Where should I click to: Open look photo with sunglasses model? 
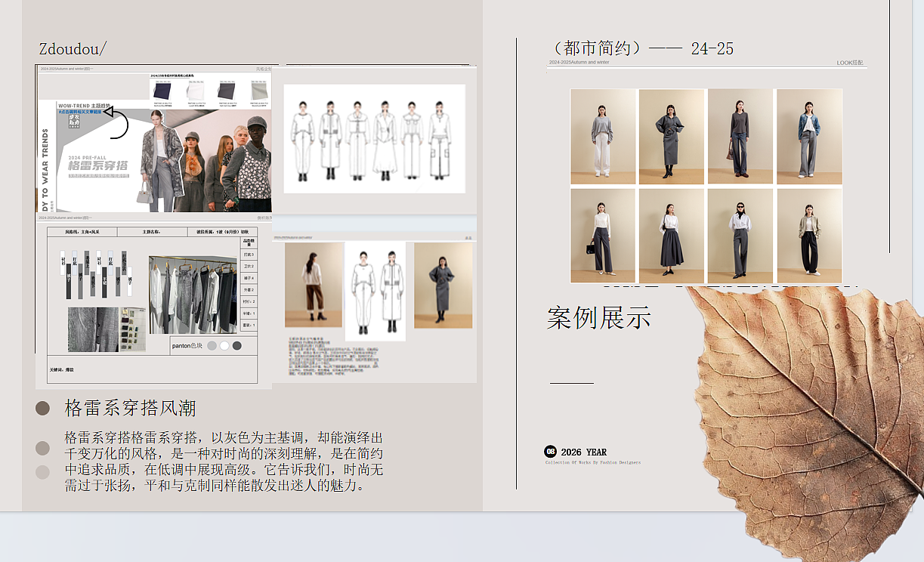740,236
